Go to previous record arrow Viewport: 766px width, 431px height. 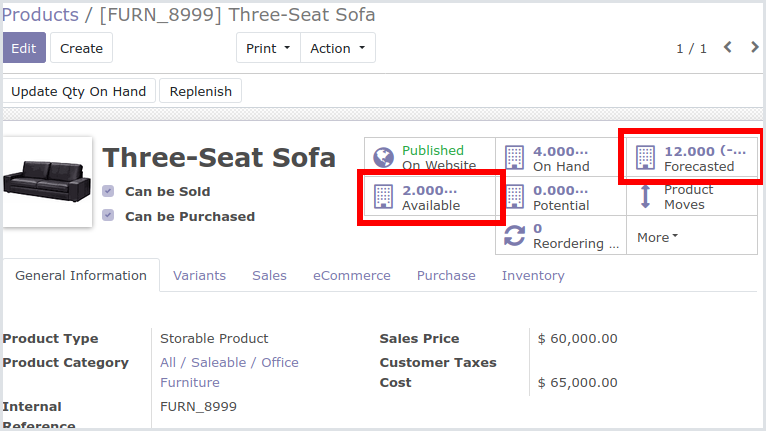(x=728, y=47)
